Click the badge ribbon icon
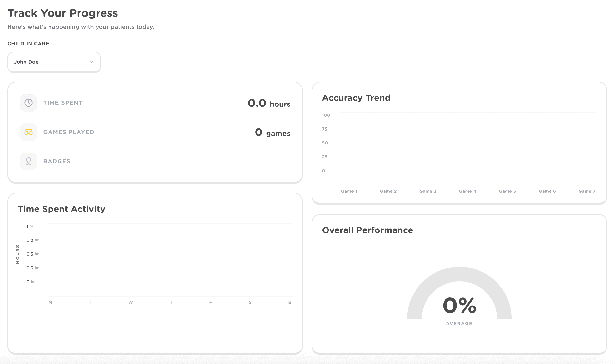The image size is (616, 364). 29,161
